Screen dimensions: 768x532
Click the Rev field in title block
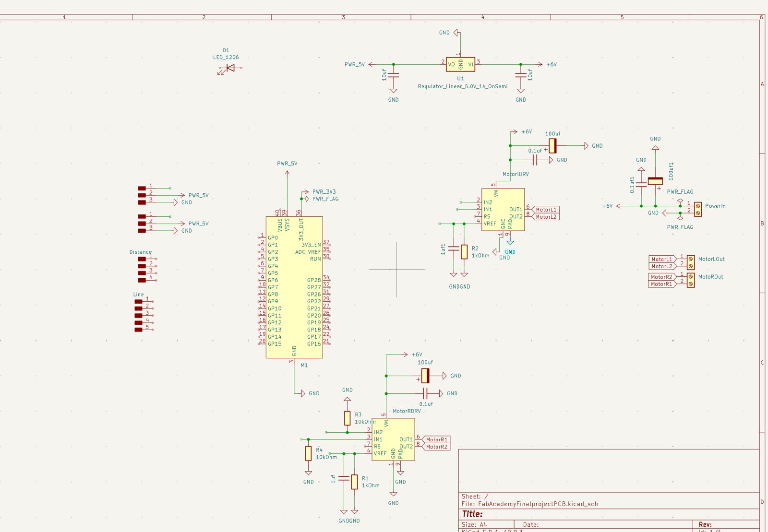[705, 525]
